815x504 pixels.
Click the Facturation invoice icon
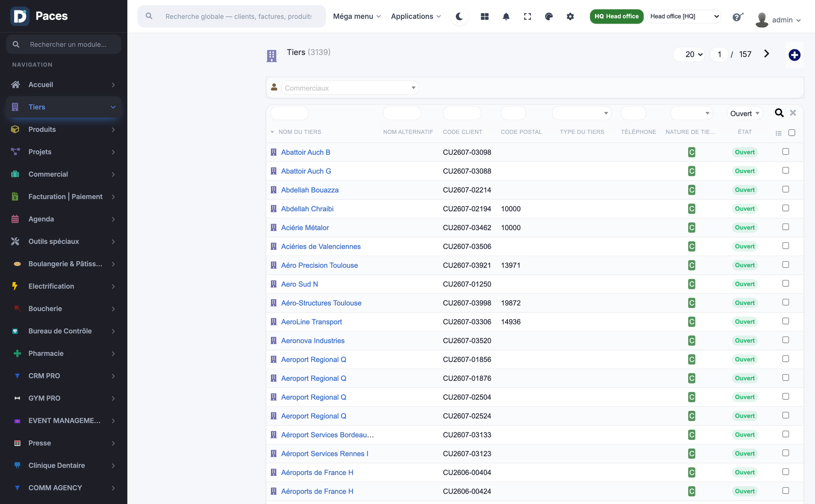click(15, 196)
